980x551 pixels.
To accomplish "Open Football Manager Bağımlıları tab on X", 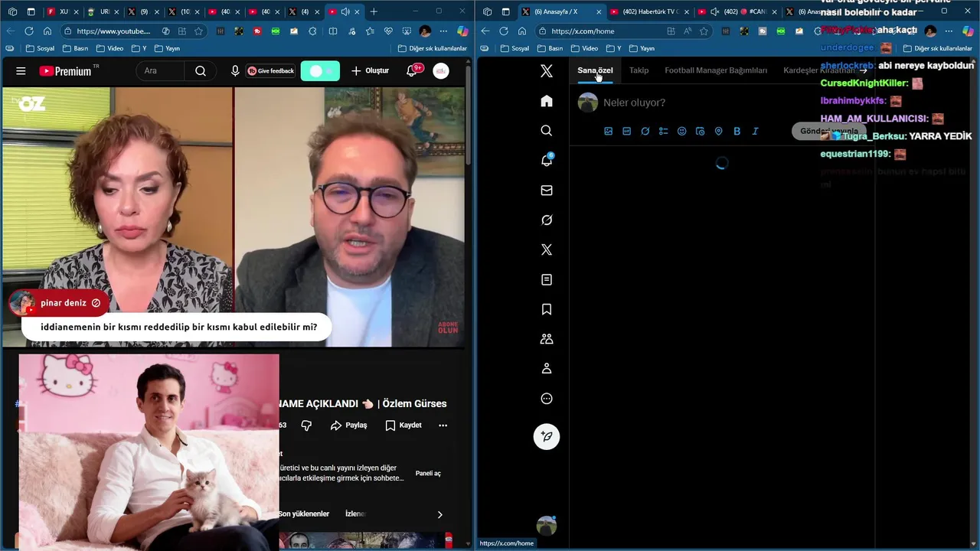I will (716, 70).
